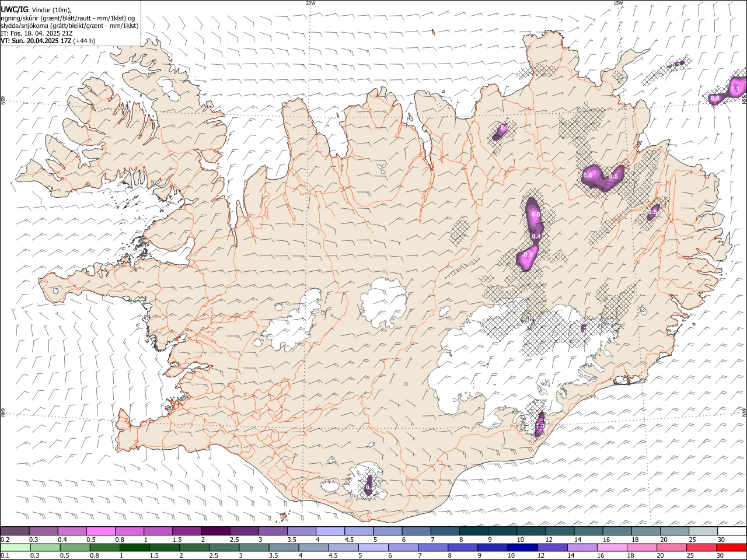Screen dimensions: 747x560
Task: Choose the dark teal 8 swatch in the purple-teal legend row
Action: (x=474, y=531)
